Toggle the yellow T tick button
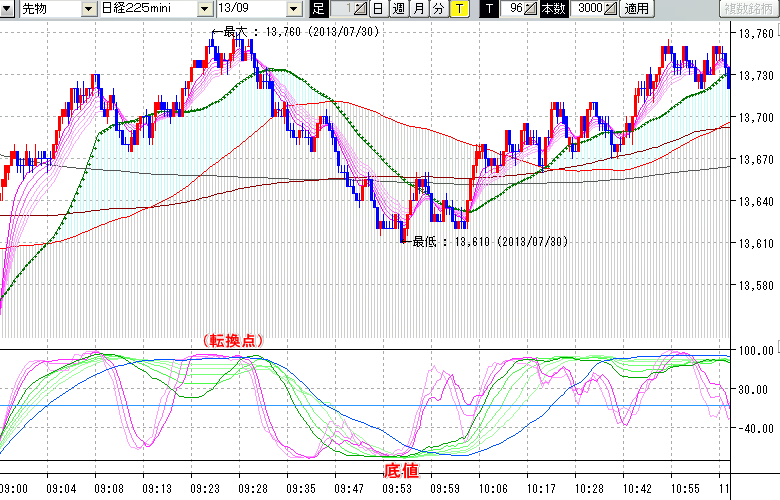The image size is (780, 500). (x=459, y=9)
